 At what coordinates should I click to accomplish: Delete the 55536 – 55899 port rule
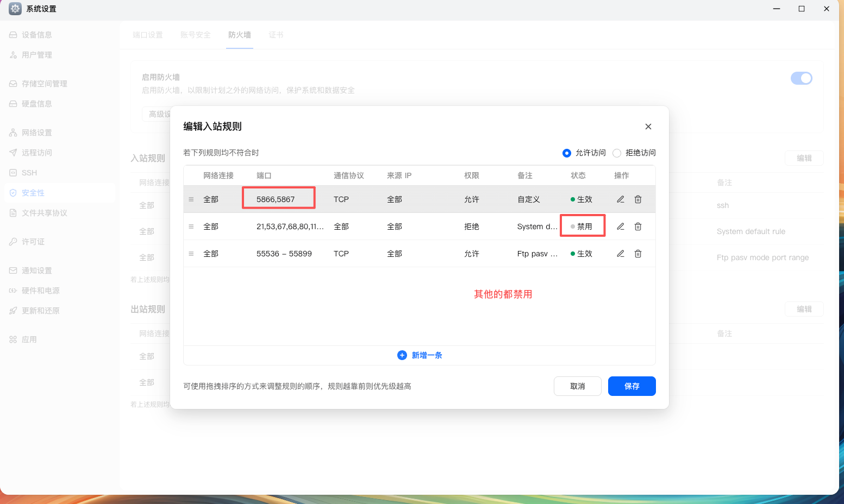pos(638,254)
